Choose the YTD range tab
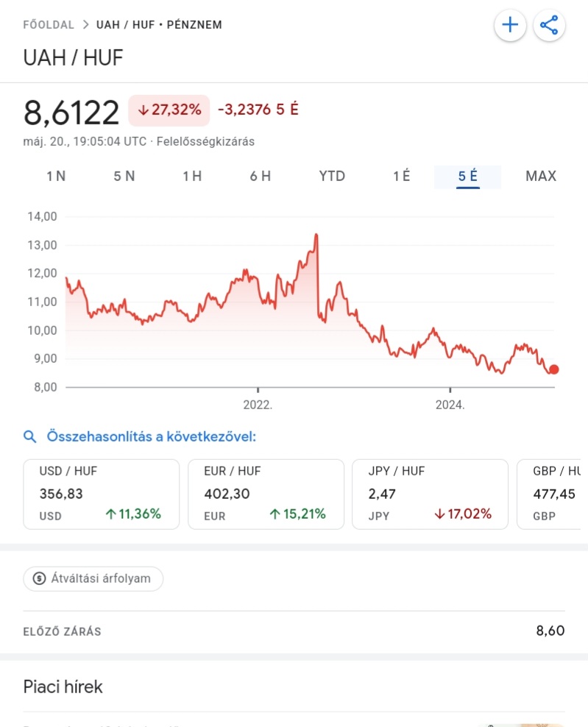This screenshot has height=727, width=588. (x=332, y=176)
